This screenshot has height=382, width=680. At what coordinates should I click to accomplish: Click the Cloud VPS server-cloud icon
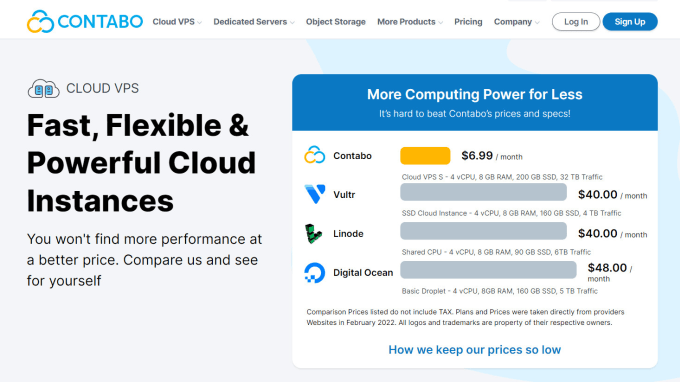click(x=43, y=89)
